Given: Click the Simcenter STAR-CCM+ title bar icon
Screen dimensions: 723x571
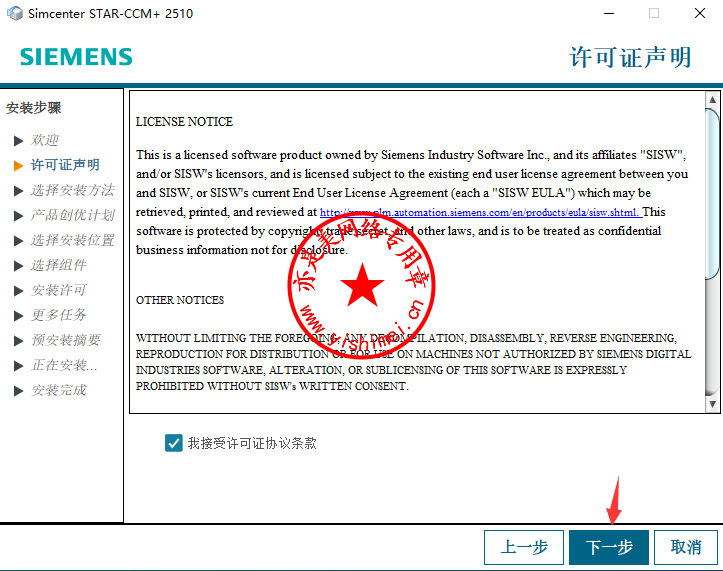Looking at the screenshot, I should click(x=13, y=14).
